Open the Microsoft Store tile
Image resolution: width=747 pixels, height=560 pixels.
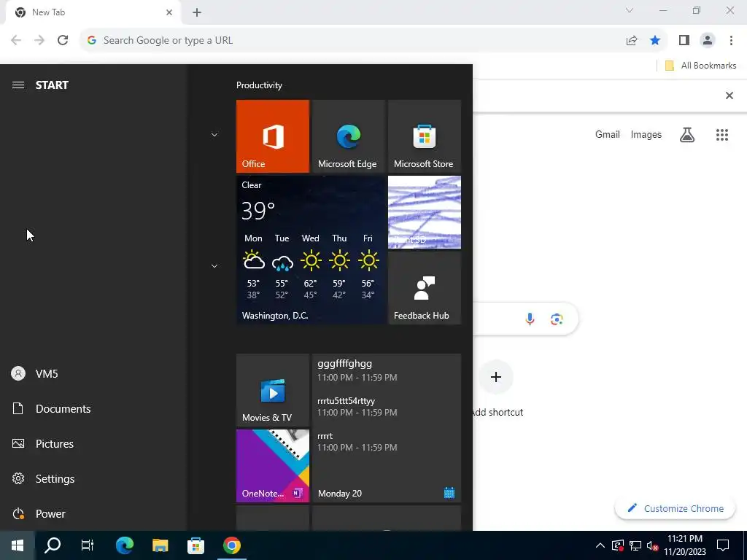click(424, 136)
